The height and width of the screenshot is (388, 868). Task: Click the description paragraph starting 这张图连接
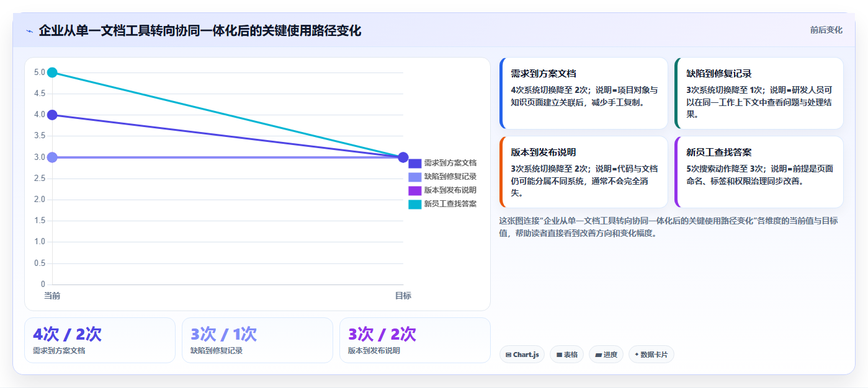pos(668,227)
